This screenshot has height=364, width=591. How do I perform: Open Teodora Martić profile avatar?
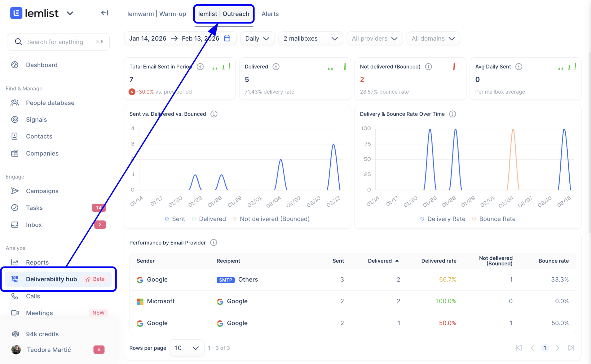tap(16, 350)
